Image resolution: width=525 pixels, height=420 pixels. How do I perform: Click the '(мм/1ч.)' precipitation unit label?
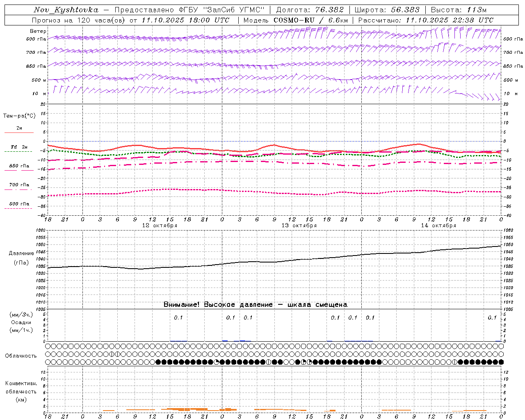[21, 330]
